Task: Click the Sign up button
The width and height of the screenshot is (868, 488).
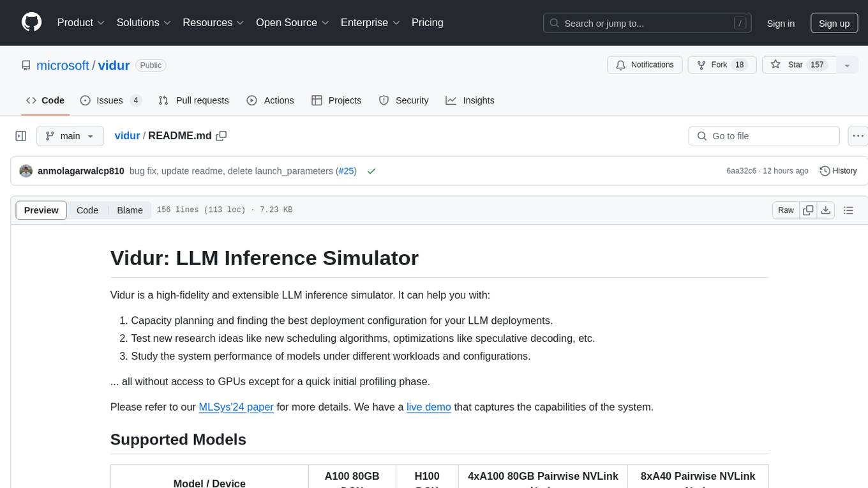Action: pyautogui.click(x=834, y=23)
